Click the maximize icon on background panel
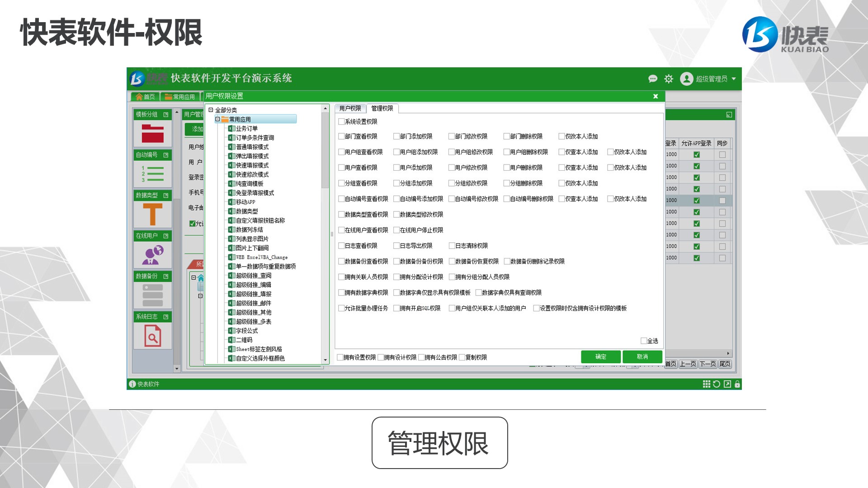 coord(729,115)
